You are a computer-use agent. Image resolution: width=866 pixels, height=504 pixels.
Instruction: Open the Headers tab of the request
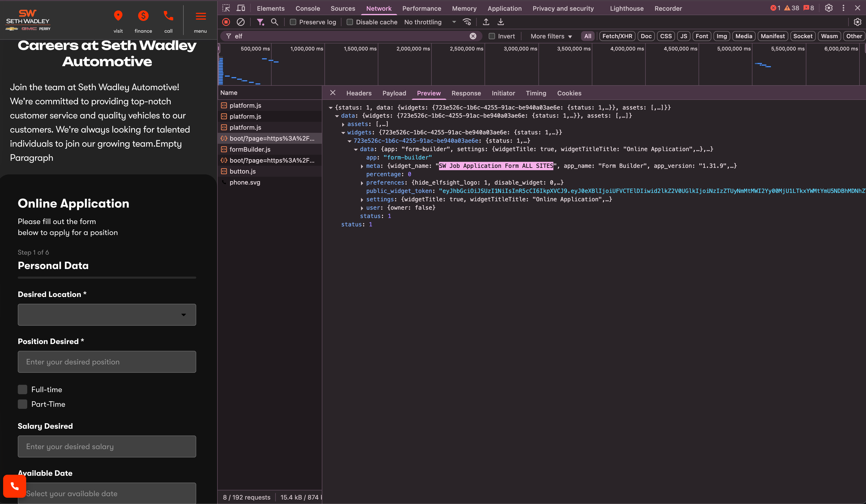(359, 93)
